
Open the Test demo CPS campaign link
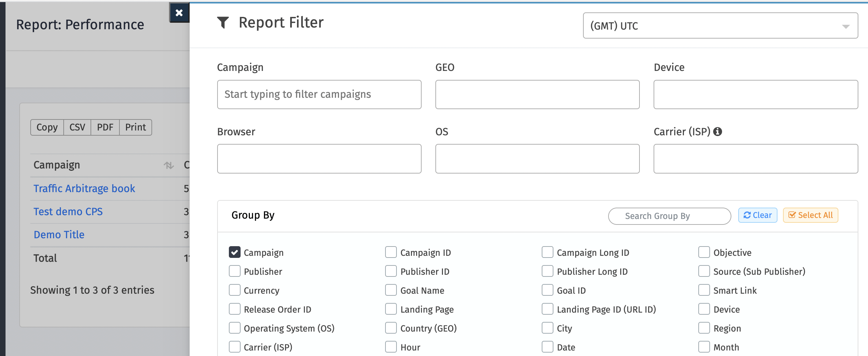click(68, 212)
